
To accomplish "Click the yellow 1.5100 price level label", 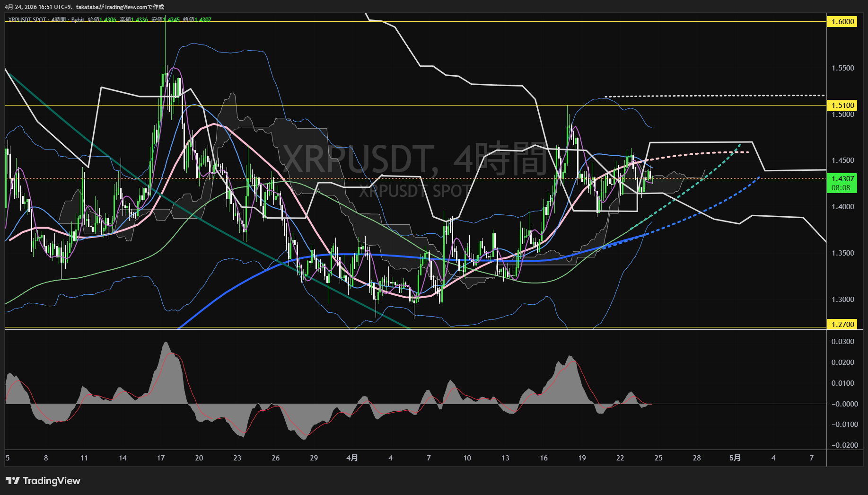I will [842, 106].
